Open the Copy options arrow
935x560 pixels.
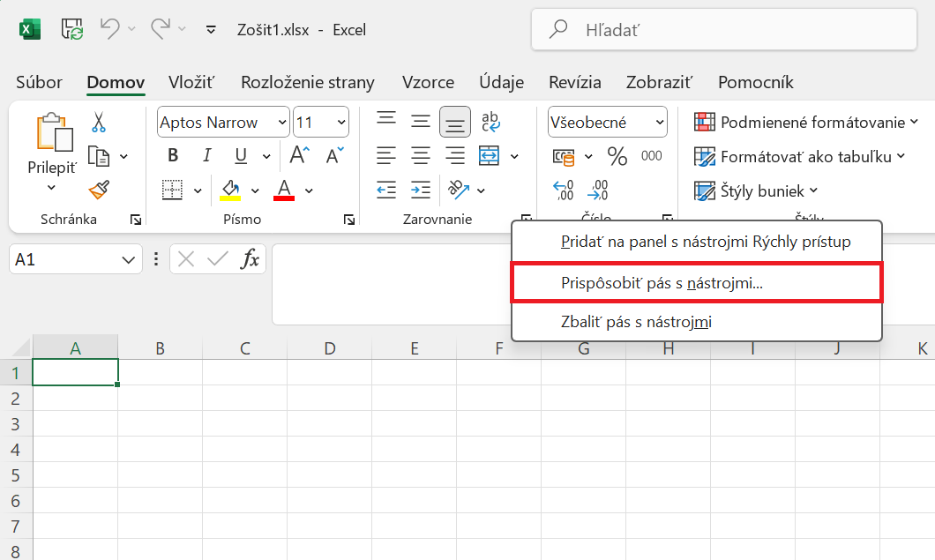click(x=123, y=157)
